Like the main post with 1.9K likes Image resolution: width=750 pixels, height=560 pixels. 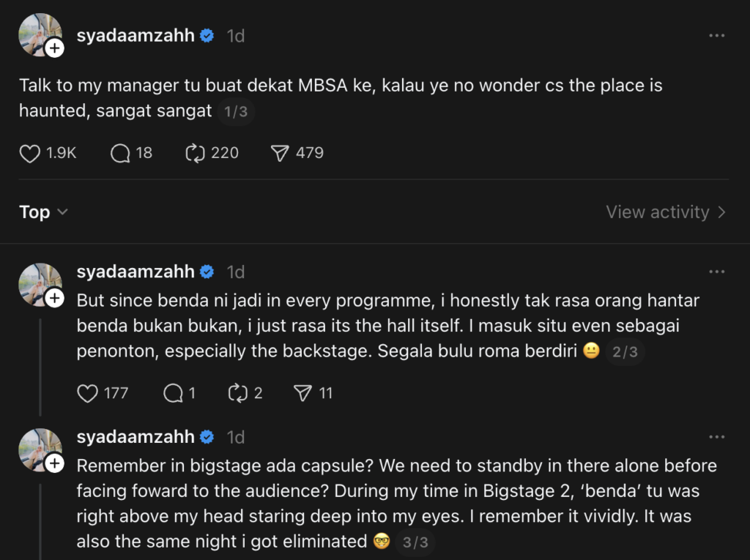click(30, 153)
